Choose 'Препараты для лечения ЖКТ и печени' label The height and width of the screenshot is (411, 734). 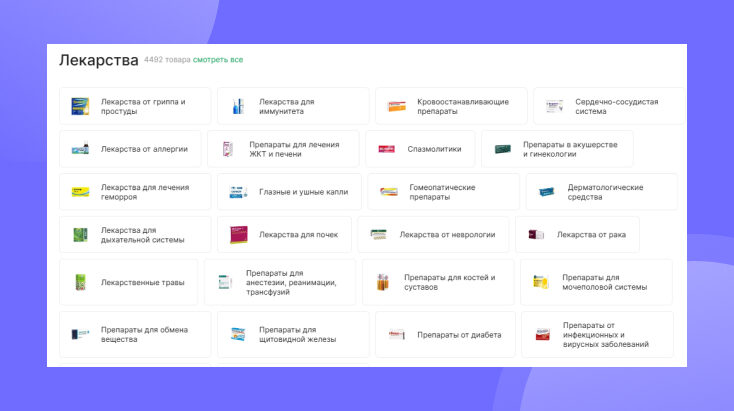[x=294, y=149]
